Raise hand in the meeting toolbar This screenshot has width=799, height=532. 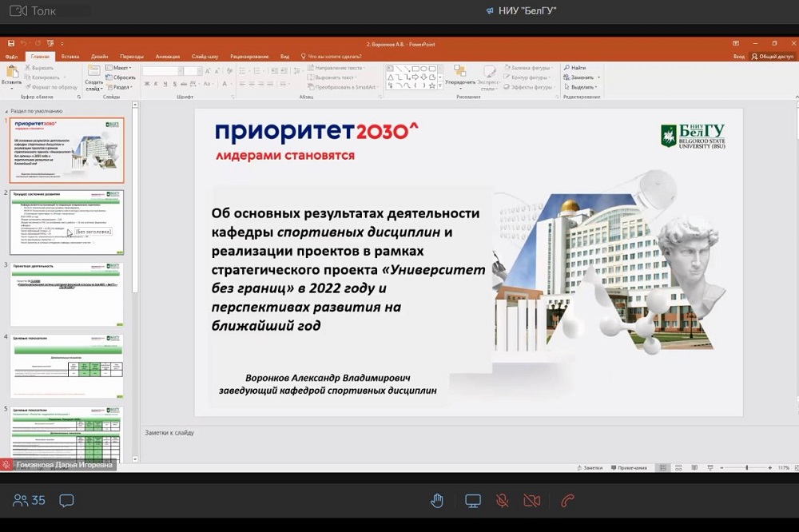pyautogui.click(x=437, y=501)
